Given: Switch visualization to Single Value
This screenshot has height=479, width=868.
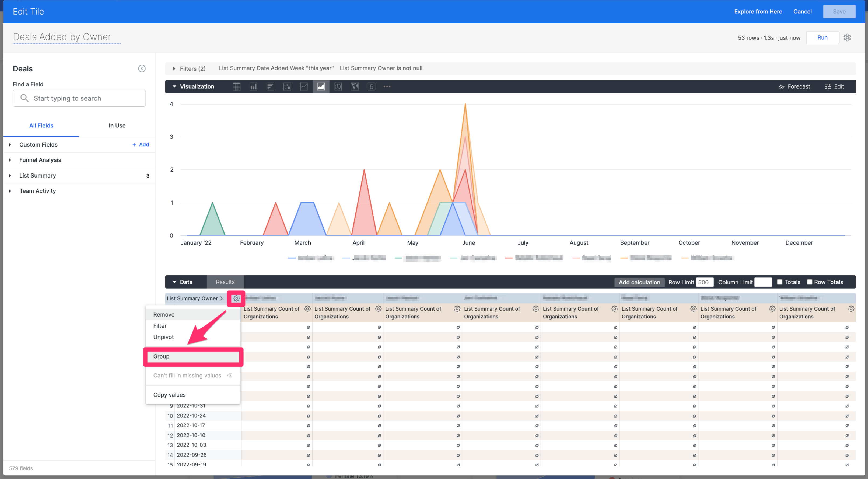Looking at the screenshot, I should tap(371, 87).
